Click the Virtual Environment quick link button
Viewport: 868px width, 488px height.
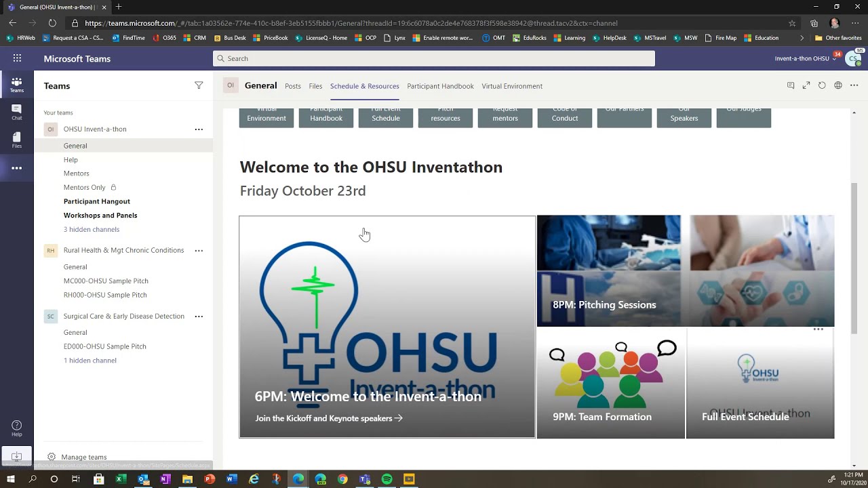(x=267, y=117)
